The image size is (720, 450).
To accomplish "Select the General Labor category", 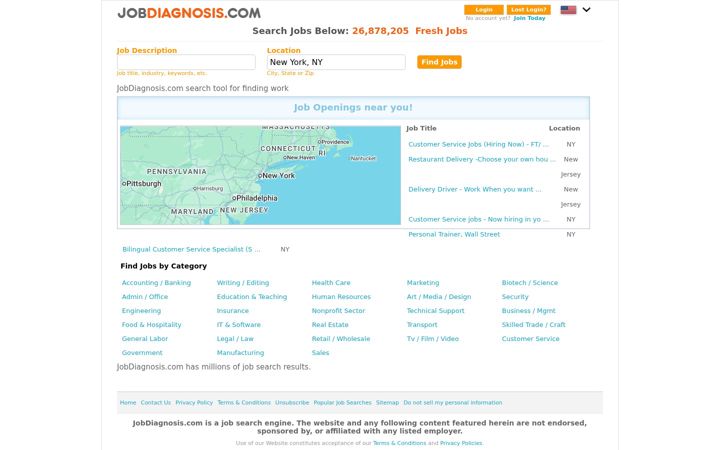I will tap(145, 339).
